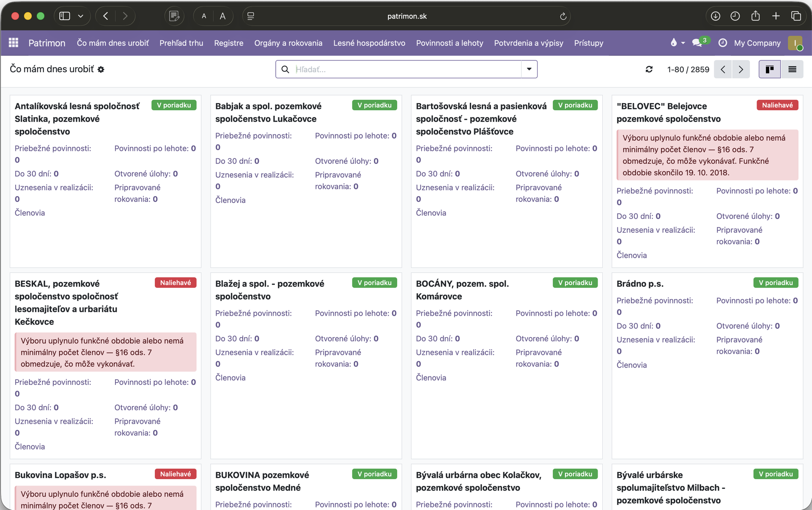Expand the search options dropdown
812x510 pixels.
click(529, 69)
